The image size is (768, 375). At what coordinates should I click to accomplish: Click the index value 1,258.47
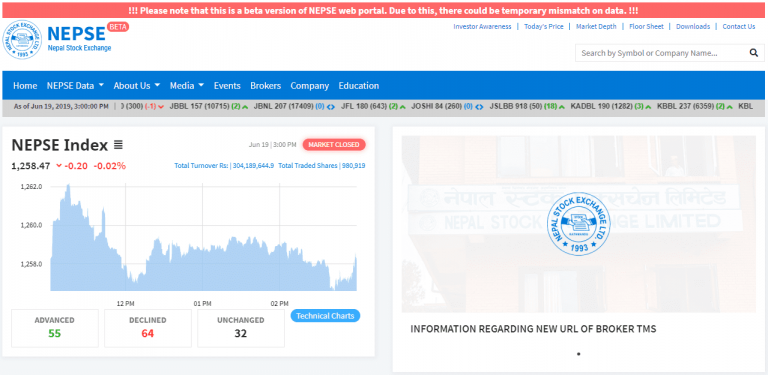coord(30,166)
